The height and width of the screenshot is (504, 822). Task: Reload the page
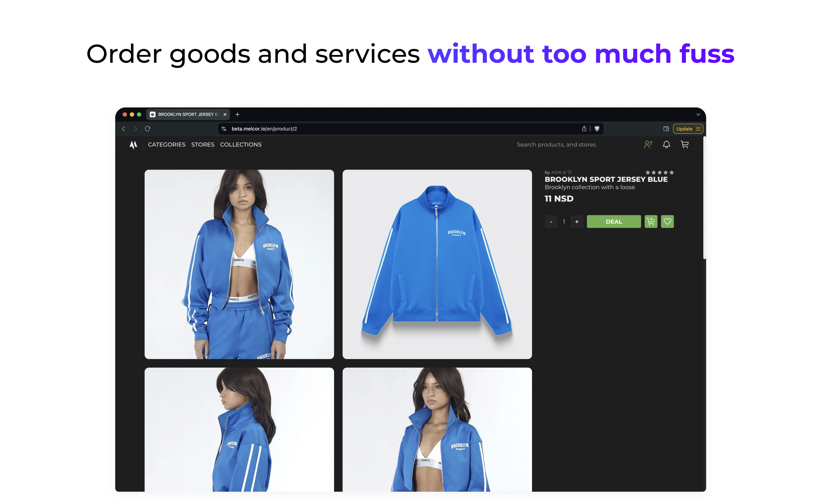pos(148,129)
